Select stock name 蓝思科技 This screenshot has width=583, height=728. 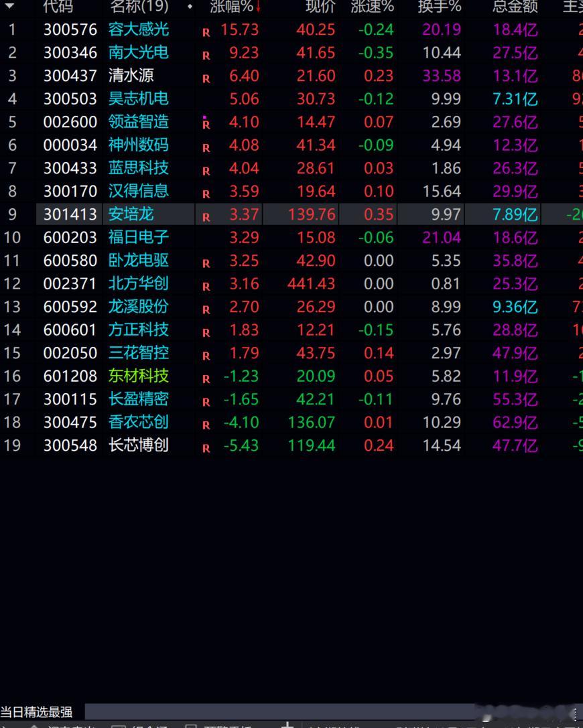coord(139,167)
